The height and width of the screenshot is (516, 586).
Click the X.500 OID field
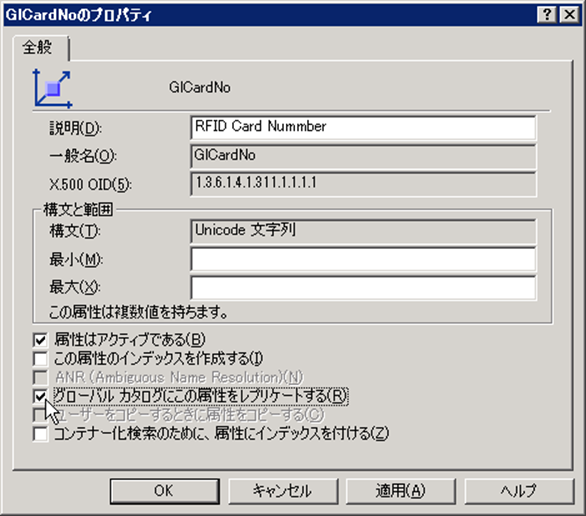point(363,184)
